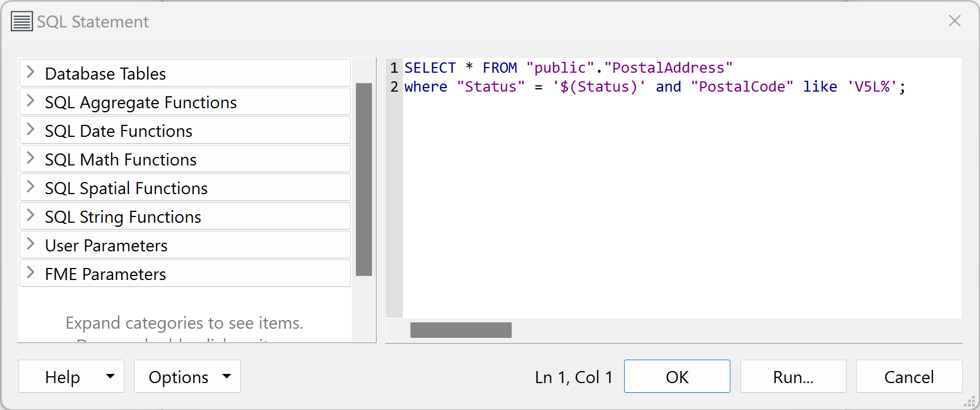Click the Run button
This screenshot has width=980, height=410.
tap(793, 376)
